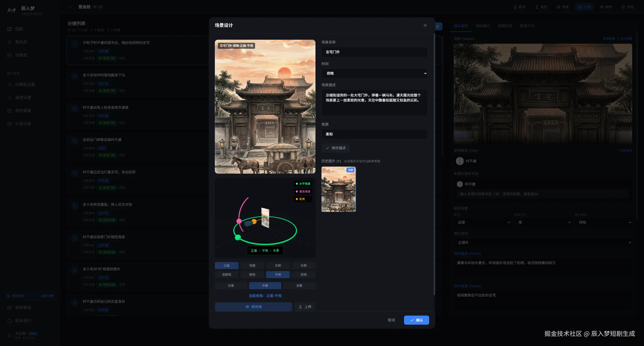Close the 场景设计 dialog with the X
644x346 pixels.
pos(425,25)
